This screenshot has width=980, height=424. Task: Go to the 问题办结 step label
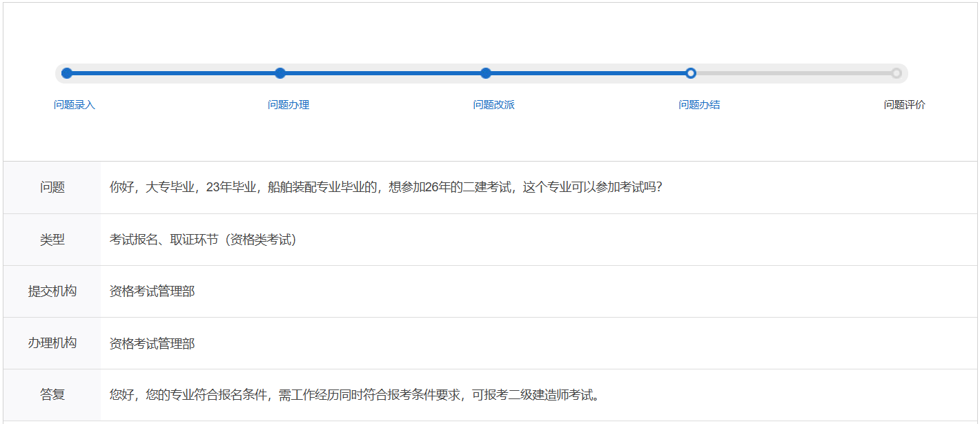pos(699,105)
